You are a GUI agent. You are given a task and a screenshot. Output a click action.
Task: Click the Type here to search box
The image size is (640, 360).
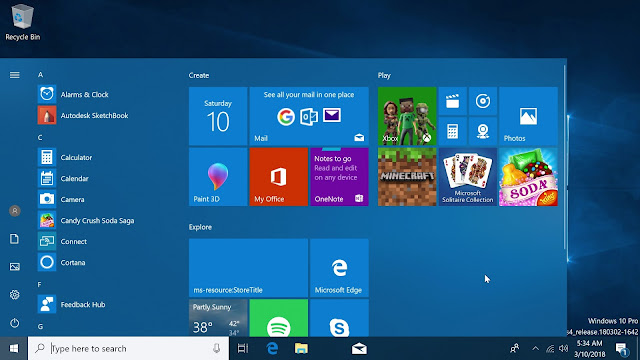pyautogui.click(x=129, y=349)
